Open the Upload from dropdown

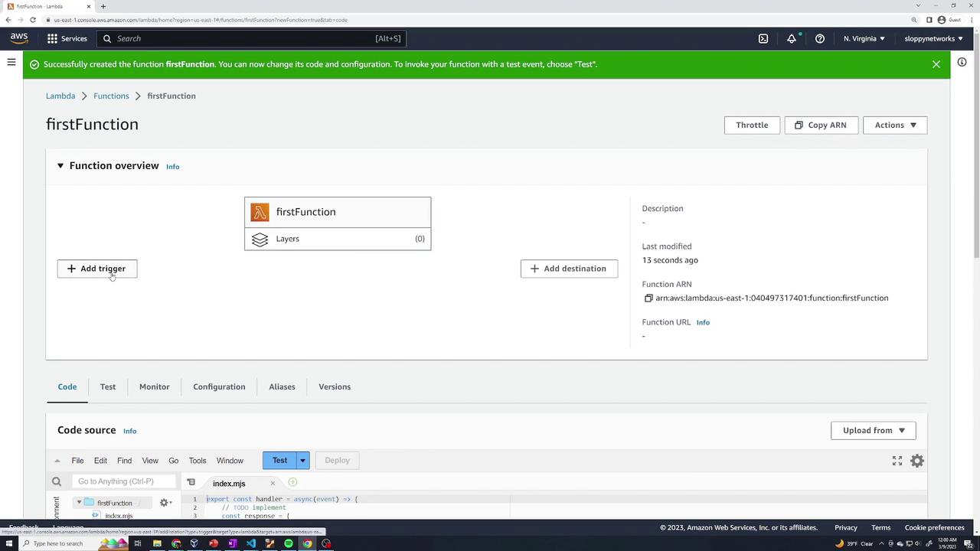click(874, 430)
